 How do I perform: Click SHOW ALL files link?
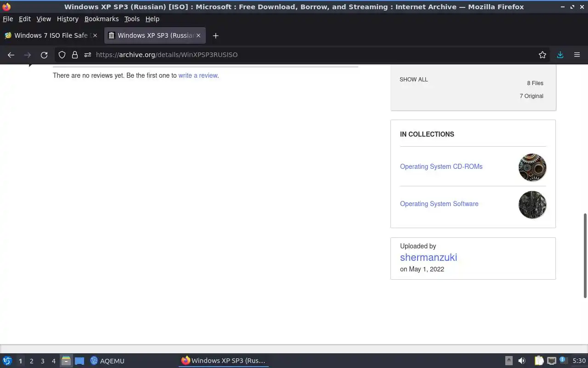click(413, 80)
